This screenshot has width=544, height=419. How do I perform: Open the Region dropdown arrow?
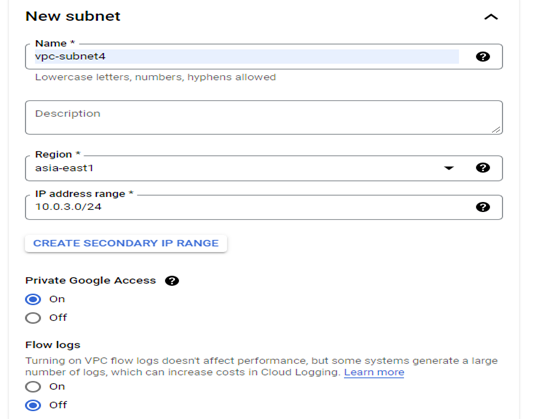click(449, 168)
